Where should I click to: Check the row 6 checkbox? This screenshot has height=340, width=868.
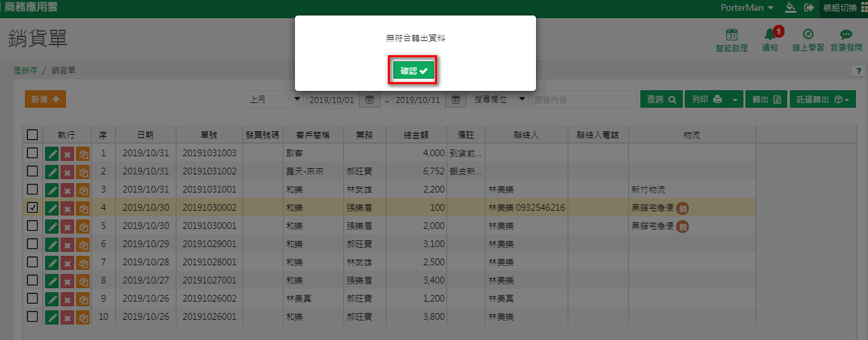pyautogui.click(x=32, y=243)
